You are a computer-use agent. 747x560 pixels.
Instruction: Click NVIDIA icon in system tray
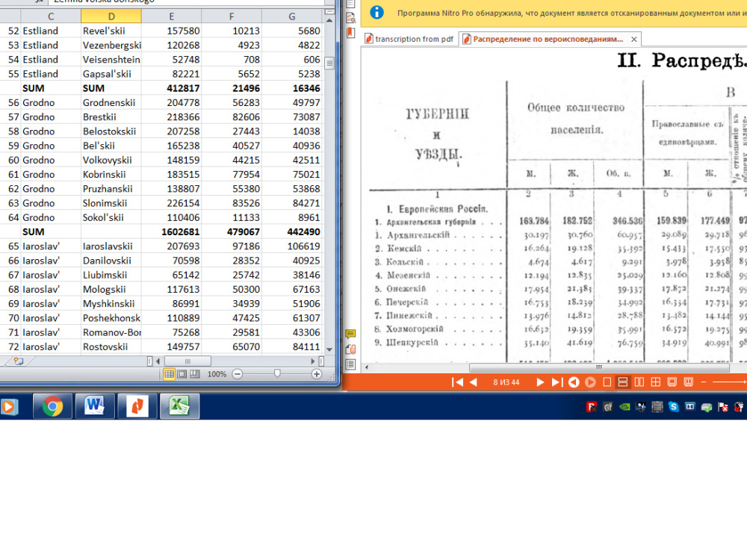click(x=624, y=407)
